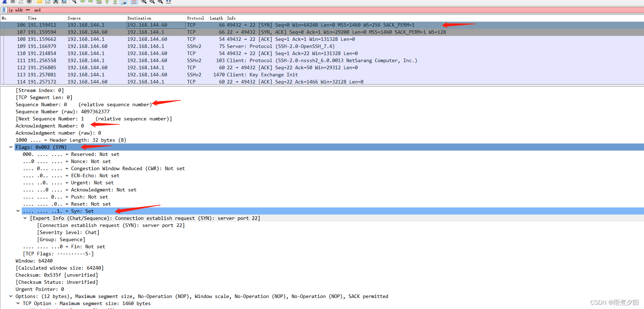644x309 pixels.
Task: Collapse the Flags: 0x002 (SYN) tree
Action: point(11,147)
